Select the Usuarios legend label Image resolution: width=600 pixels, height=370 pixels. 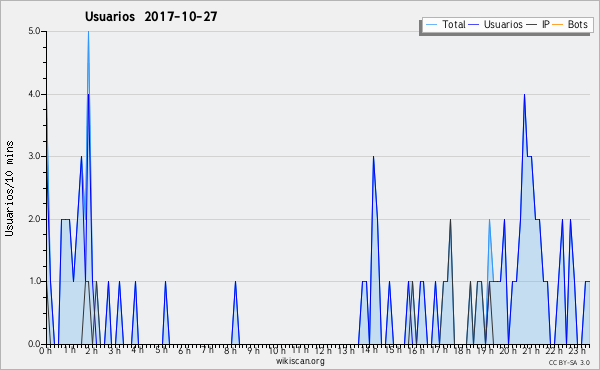(x=503, y=24)
